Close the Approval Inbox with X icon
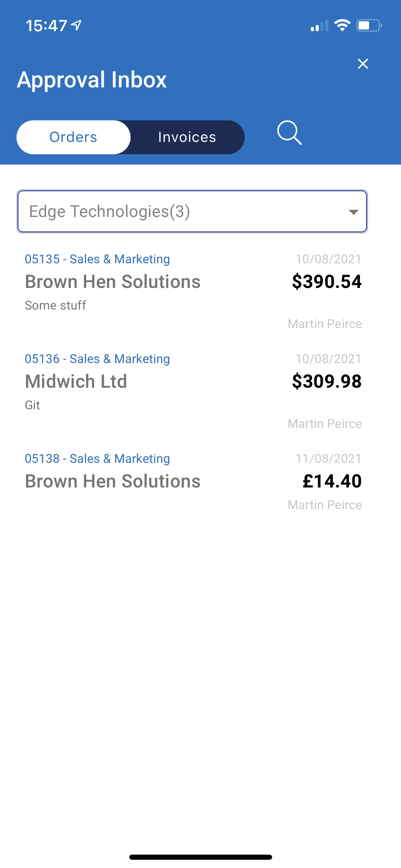Image resolution: width=401 pixels, height=868 pixels. click(x=363, y=64)
